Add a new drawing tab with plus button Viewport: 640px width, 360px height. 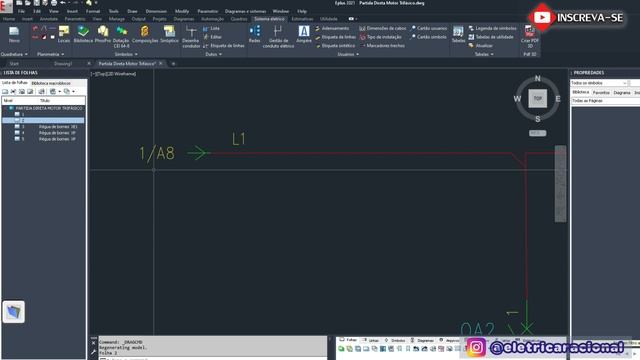[173, 64]
